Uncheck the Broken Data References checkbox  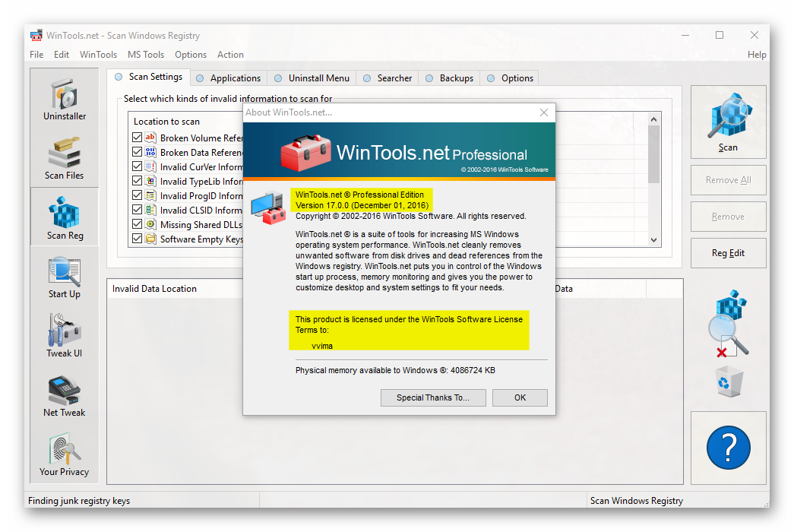pyautogui.click(x=138, y=152)
